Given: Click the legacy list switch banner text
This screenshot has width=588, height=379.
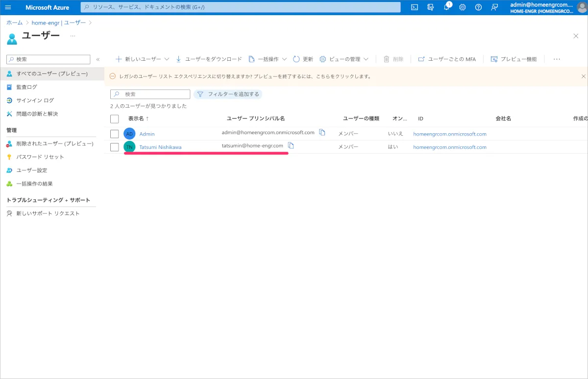Looking at the screenshot, I should click(245, 76).
